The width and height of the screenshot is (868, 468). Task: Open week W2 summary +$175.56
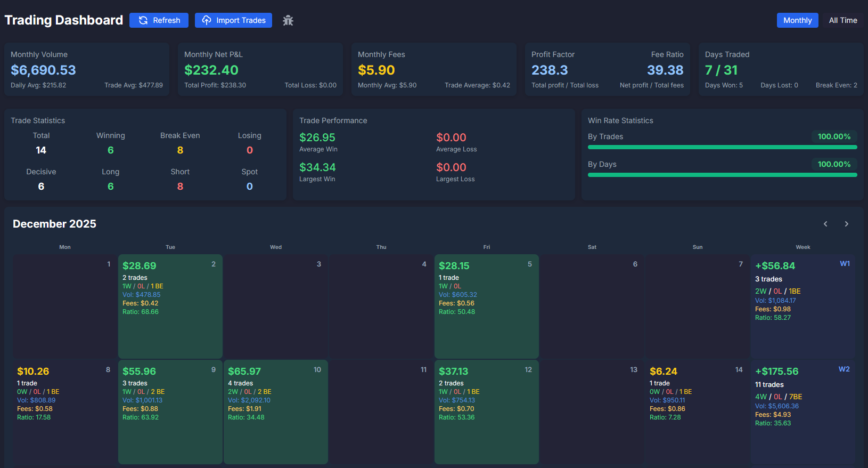pos(803,412)
